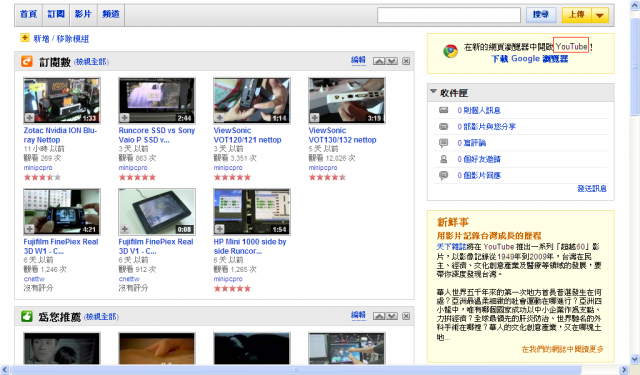
Task: Click person icon next to 0 個好友邀請
Action: click(443, 159)
